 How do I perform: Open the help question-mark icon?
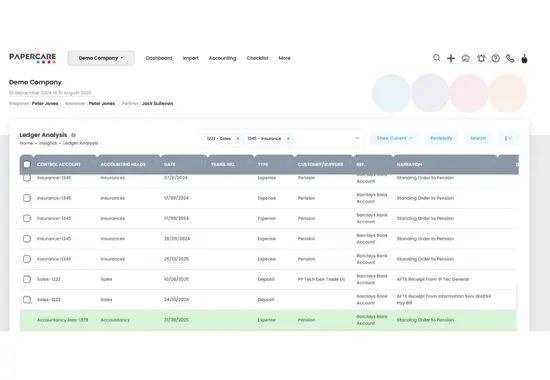(x=495, y=58)
